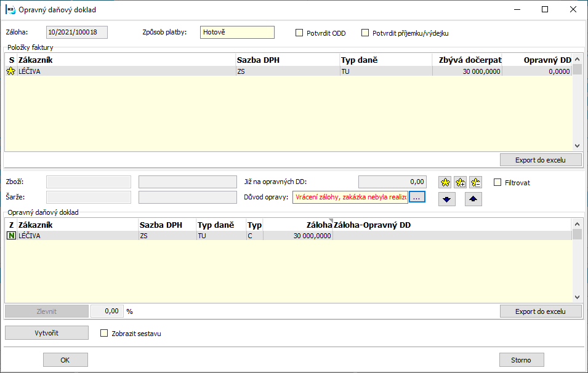Click the 30 000,0000 Záloha cell in lower grid
The image size is (588, 373).
click(x=298, y=236)
